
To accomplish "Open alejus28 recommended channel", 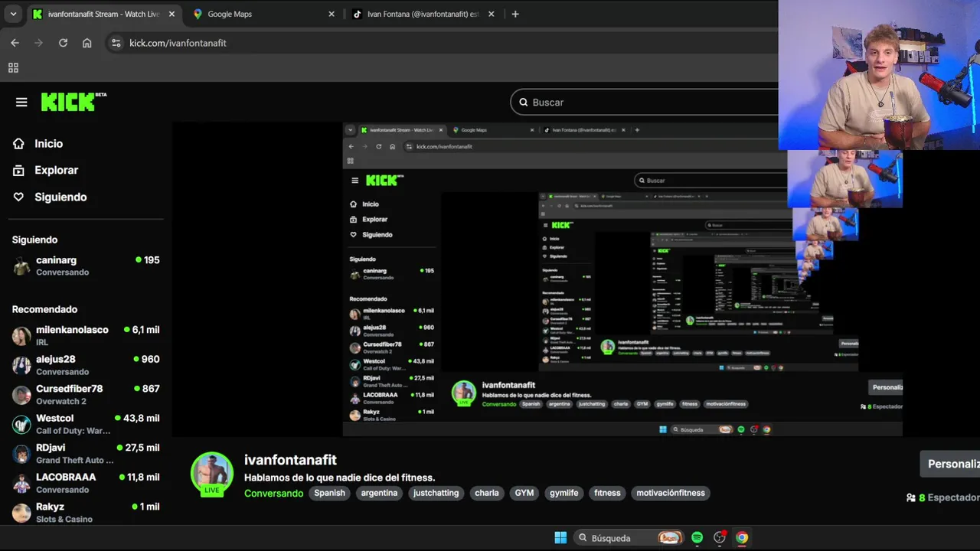I will (x=86, y=365).
